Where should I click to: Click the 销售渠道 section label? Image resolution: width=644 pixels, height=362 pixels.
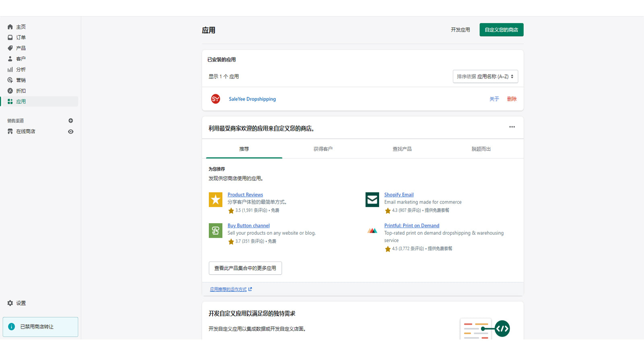[x=16, y=121]
